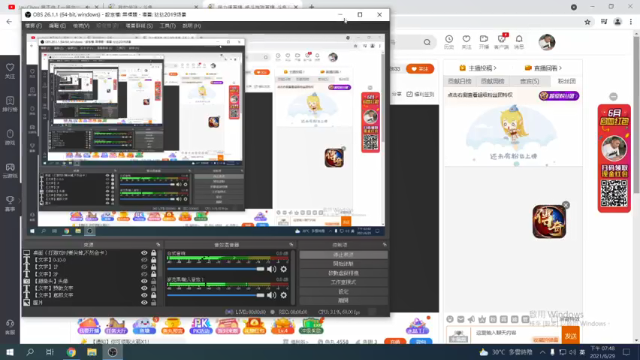640x360 pixels.
Task: Toggle visibility of the 摄像头 camera source
Action: click(x=144, y=281)
